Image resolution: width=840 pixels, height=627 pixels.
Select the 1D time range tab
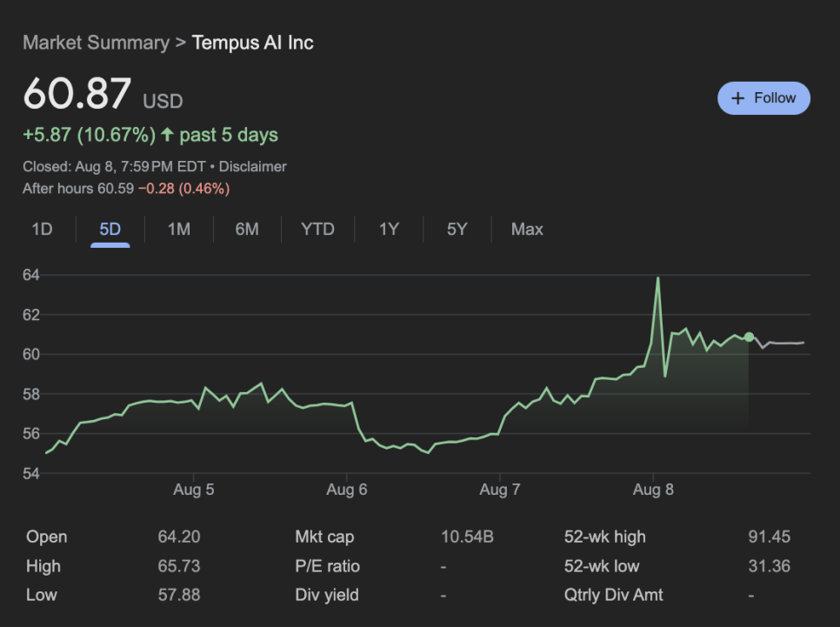(x=42, y=230)
